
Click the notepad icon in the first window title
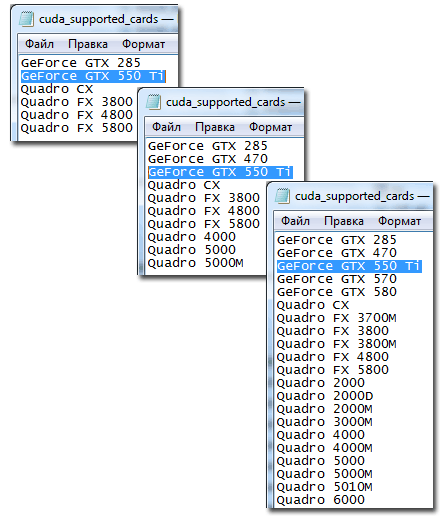coord(26,19)
